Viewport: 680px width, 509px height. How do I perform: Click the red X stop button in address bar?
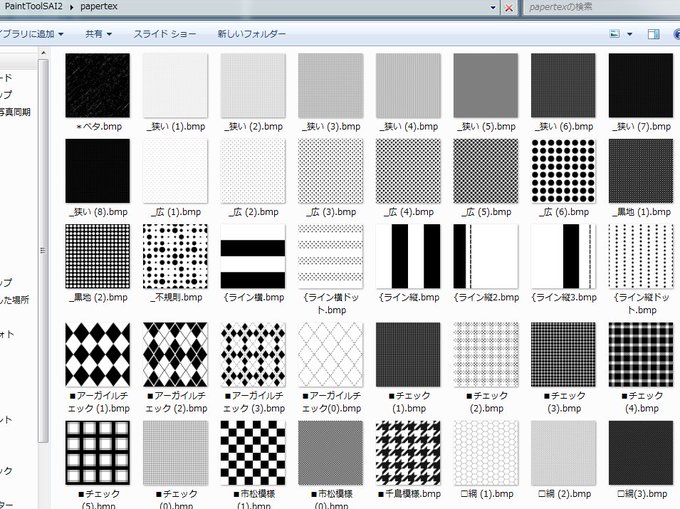click(x=509, y=8)
